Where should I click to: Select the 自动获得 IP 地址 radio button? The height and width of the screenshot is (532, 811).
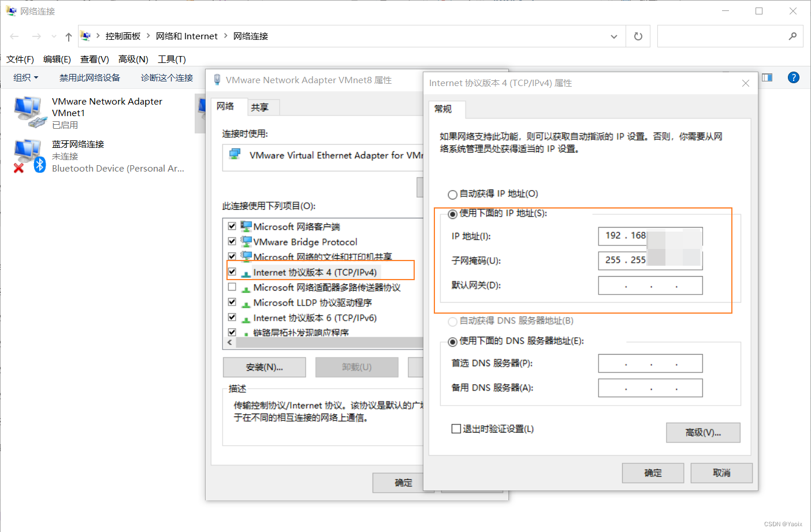452,194
